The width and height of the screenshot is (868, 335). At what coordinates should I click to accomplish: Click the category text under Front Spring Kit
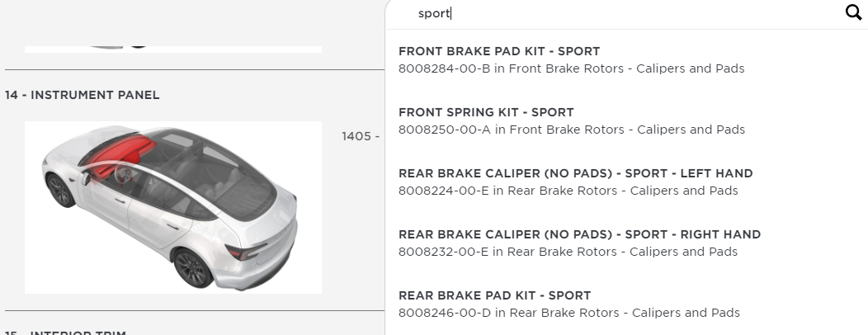(x=626, y=130)
